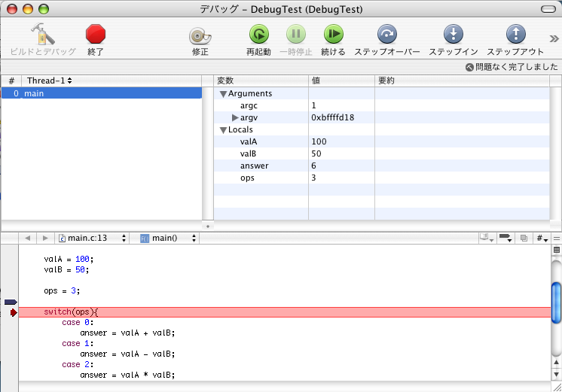Continue execution with the 続ける icon
This screenshot has height=392, width=562.
pos(333,35)
